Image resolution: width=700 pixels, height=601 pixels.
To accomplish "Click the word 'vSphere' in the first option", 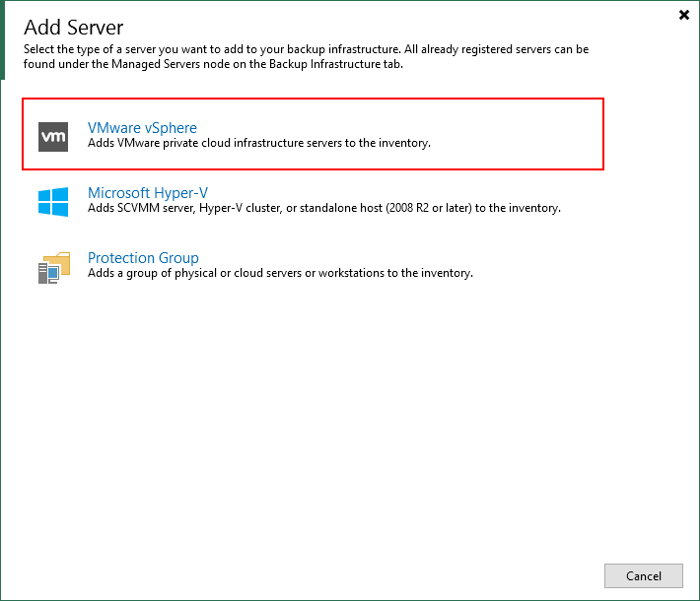I will (x=171, y=128).
